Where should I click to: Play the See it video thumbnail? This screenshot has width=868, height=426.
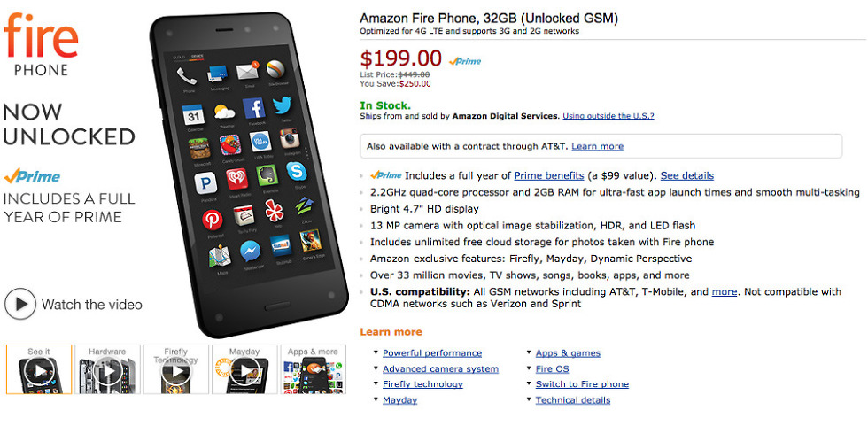[39, 369]
